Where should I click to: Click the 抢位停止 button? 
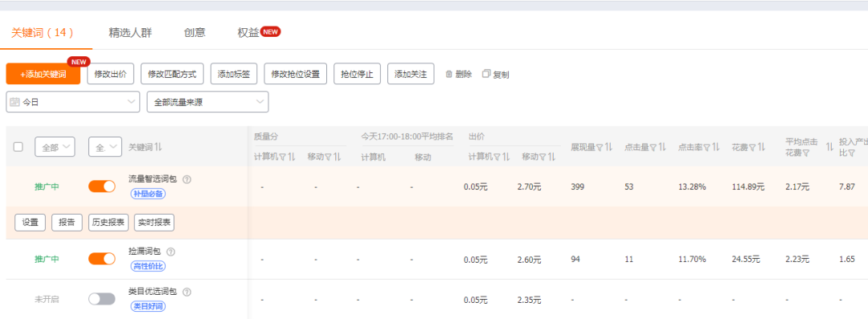[x=357, y=74]
